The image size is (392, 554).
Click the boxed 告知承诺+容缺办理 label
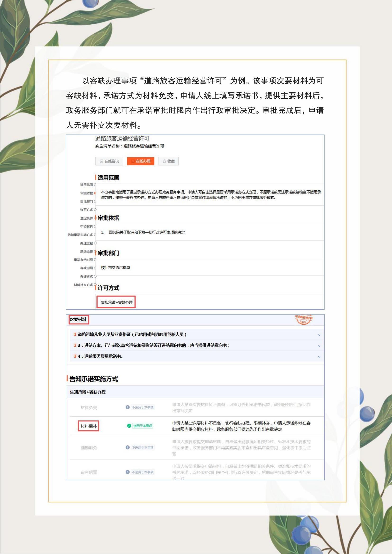(x=116, y=302)
